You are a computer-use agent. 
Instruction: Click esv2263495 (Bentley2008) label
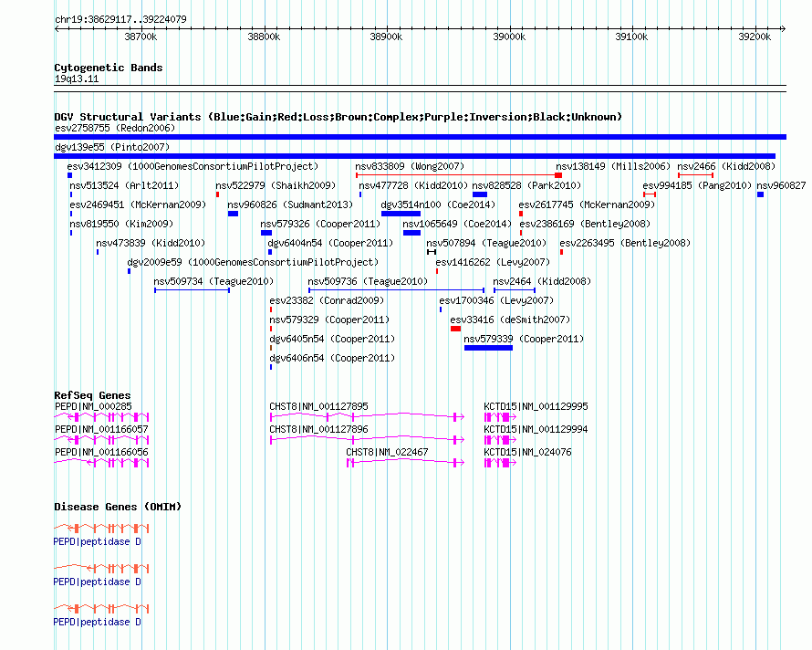pos(625,243)
